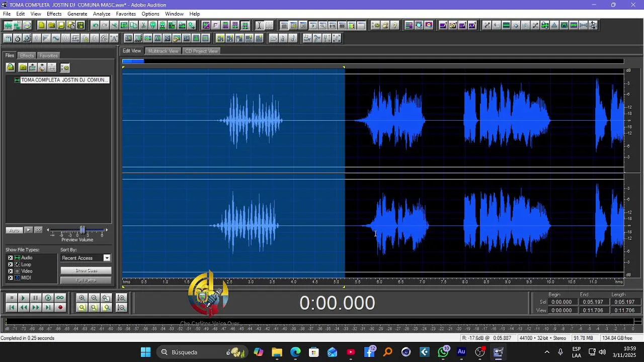Click the red Record button
This screenshot has height=362, width=644.
60,307
